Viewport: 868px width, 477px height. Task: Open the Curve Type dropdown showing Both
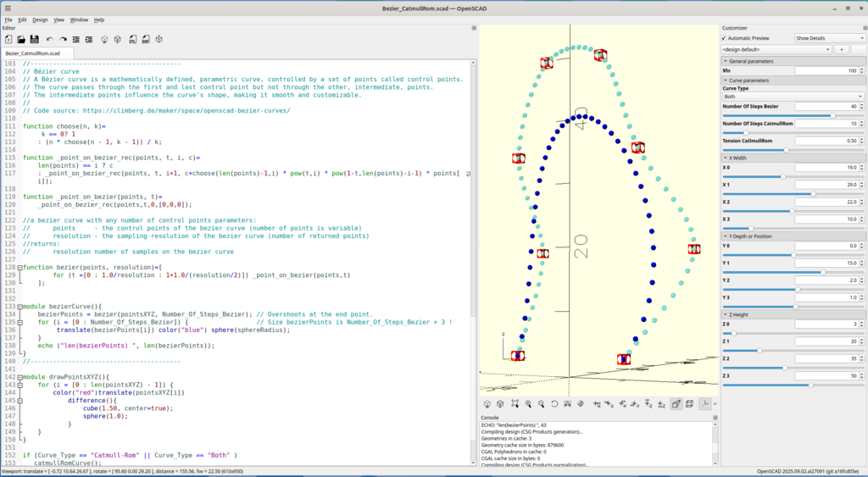793,97
